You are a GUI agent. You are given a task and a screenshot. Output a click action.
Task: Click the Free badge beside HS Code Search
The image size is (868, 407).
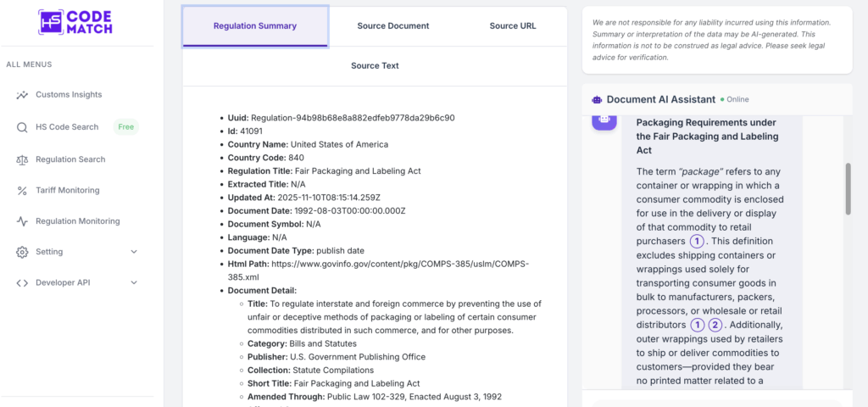point(126,127)
